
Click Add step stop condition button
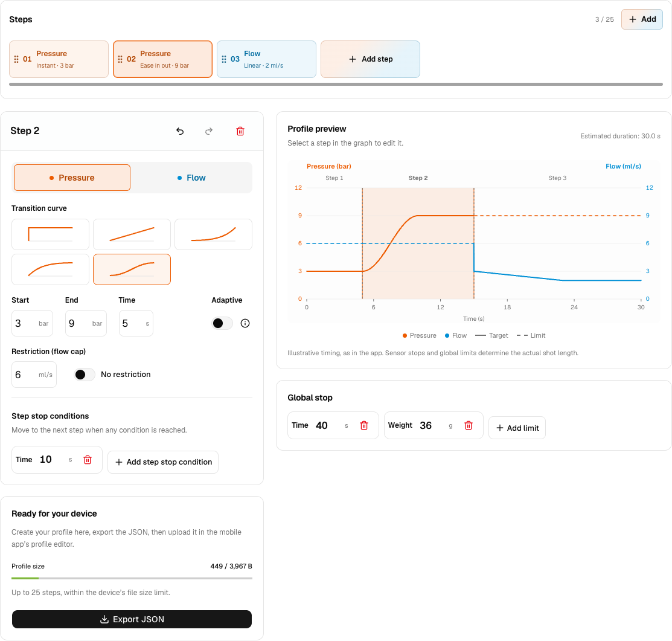pyautogui.click(x=163, y=462)
